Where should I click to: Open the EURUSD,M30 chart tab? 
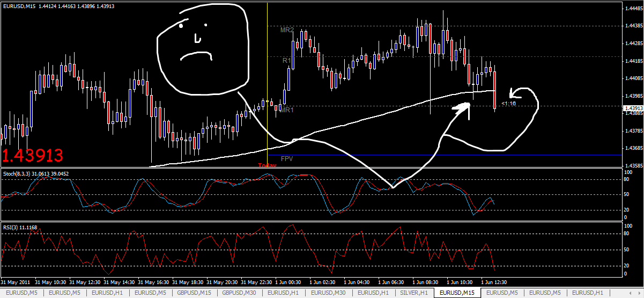(x=328, y=293)
